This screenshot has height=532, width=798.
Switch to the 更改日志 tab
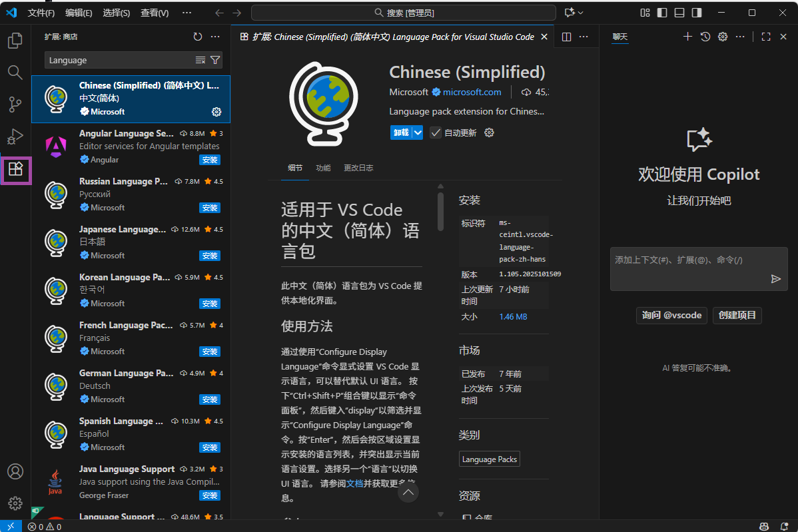tap(358, 168)
